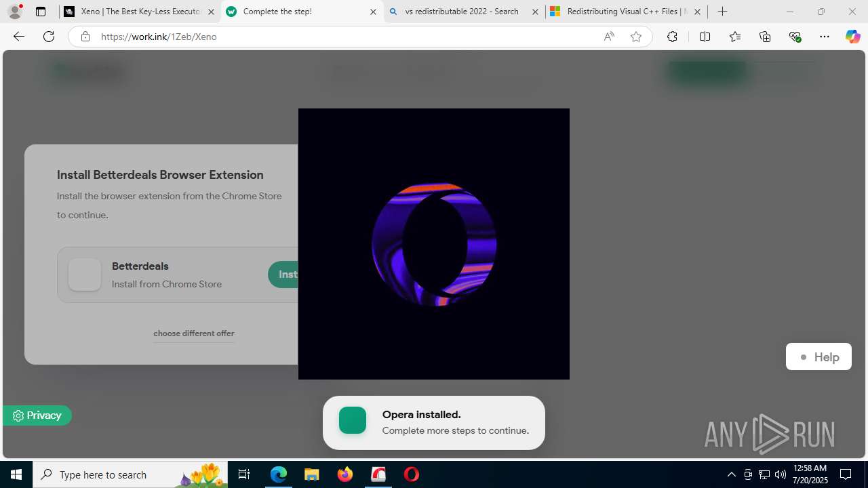Viewport: 868px width, 488px height.
Task: Open the Collections panel
Action: [x=765, y=37]
